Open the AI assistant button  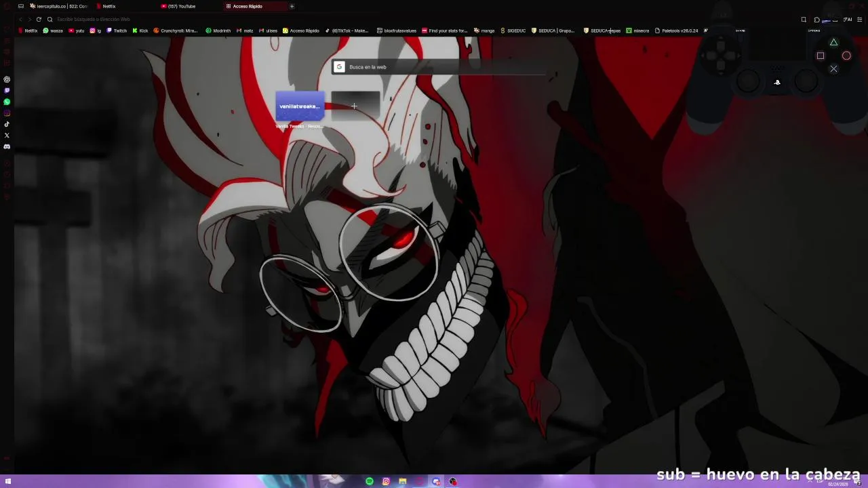tap(848, 19)
